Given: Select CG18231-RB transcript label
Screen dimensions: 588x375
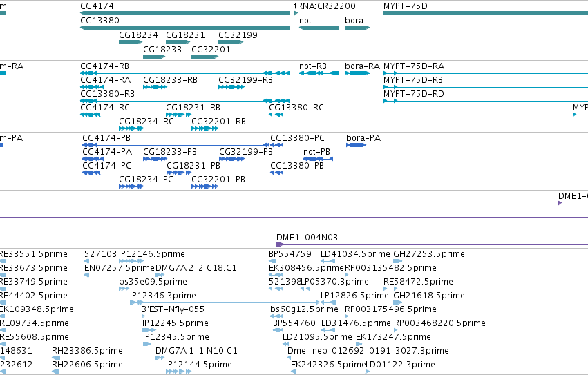Looking at the screenshot, I should pos(193,108).
